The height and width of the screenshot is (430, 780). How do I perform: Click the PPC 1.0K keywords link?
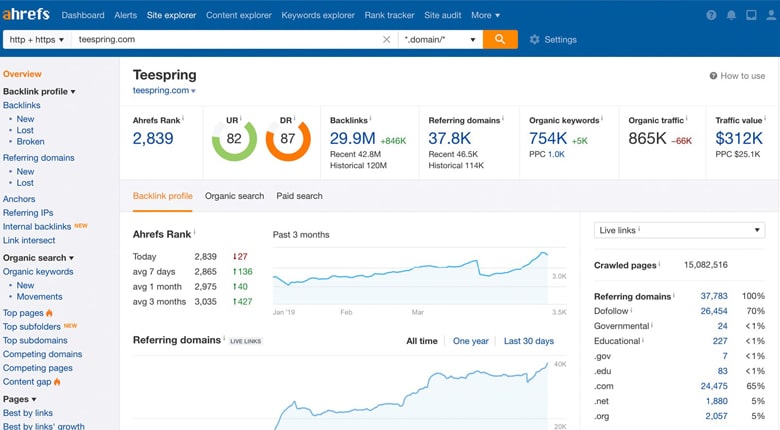556,154
